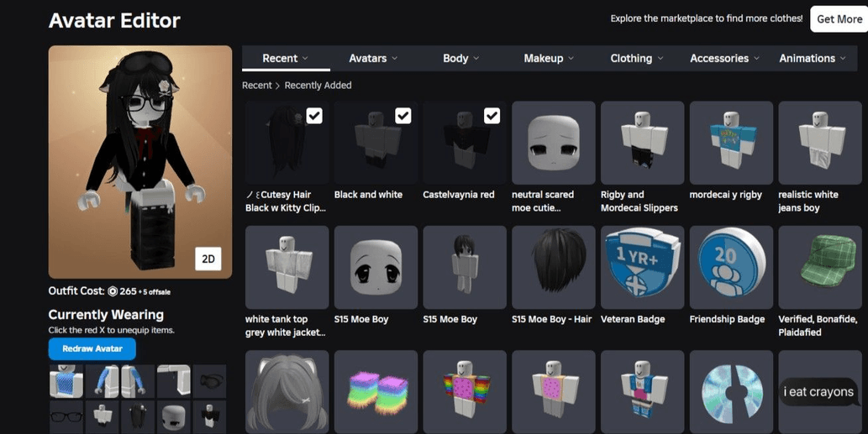Expand the Clothing tab's chevron
The width and height of the screenshot is (868, 434).
coord(660,58)
